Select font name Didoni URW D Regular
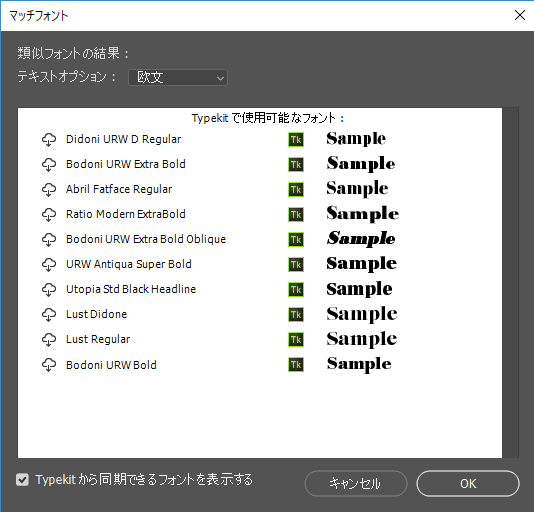This screenshot has height=512, width=534. tap(123, 139)
